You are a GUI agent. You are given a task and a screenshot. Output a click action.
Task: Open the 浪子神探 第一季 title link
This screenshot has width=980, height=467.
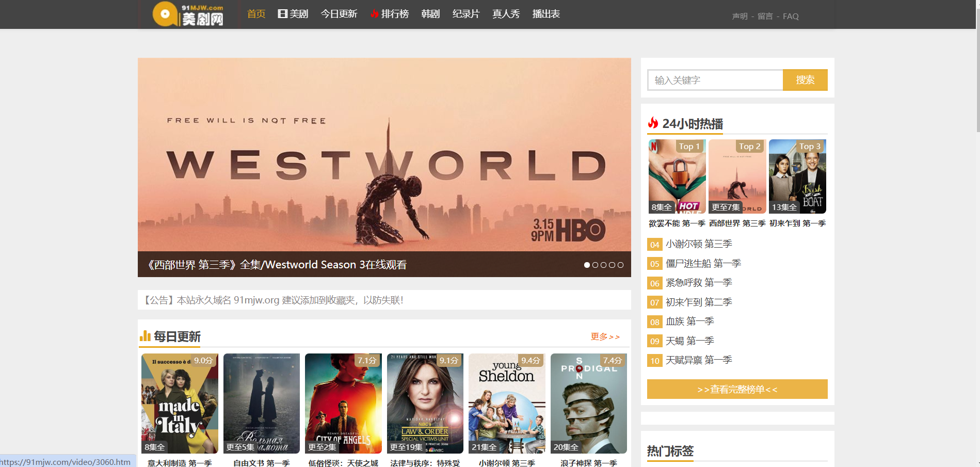point(589,463)
